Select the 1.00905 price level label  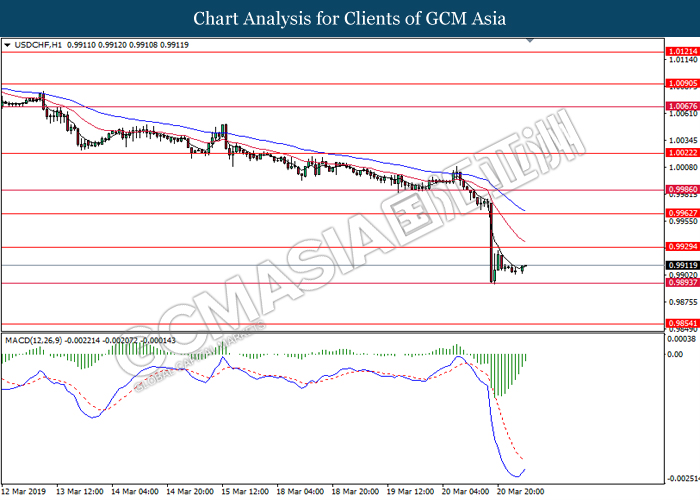[x=683, y=83]
